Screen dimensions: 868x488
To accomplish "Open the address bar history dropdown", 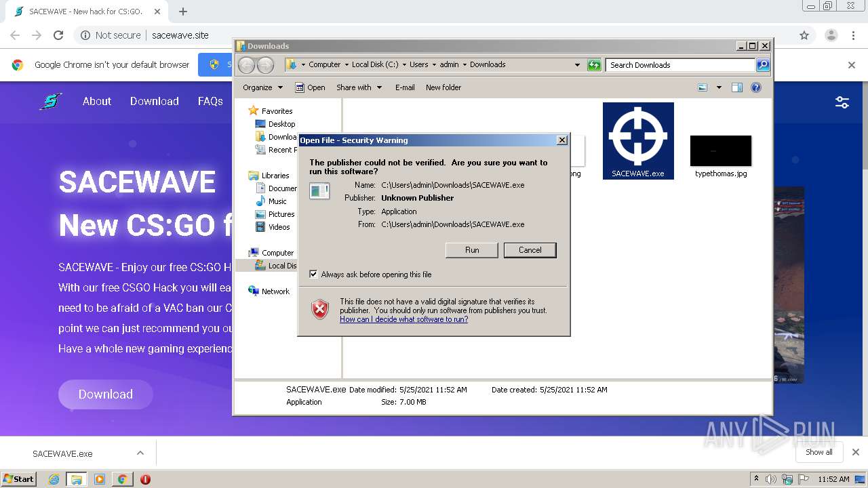I will [x=577, y=65].
